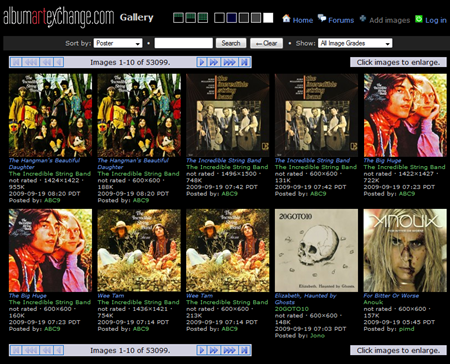Open the Sort by Poster dropdown
Image resolution: width=450 pixels, height=364 pixels.
[118, 43]
